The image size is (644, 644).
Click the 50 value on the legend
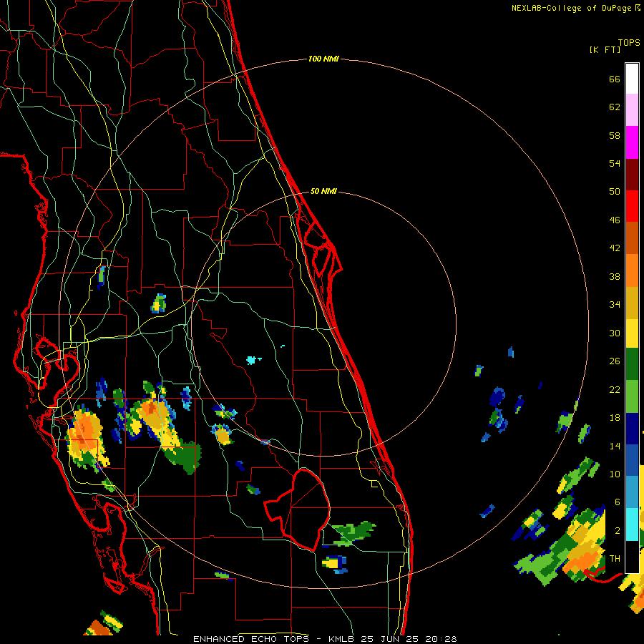(615, 192)
